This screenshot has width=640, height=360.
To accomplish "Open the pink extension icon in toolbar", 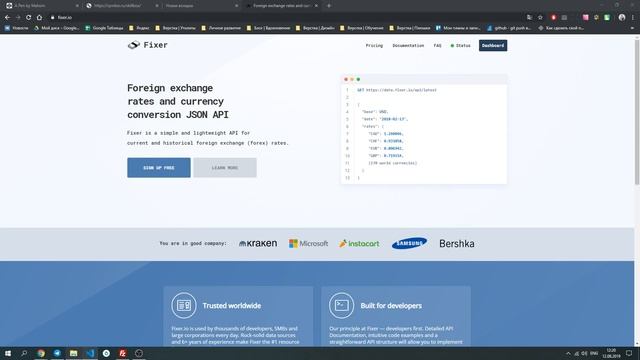I will 586,18.
